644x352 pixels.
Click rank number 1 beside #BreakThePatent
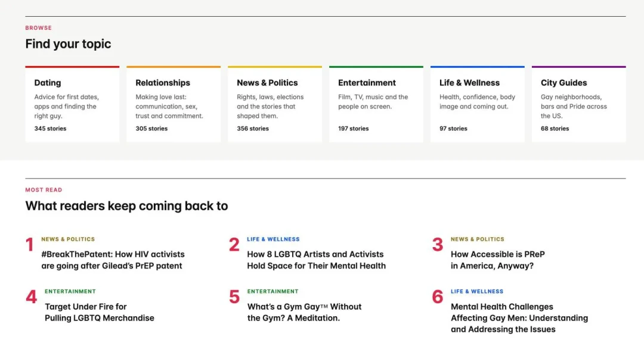point(30,245)
